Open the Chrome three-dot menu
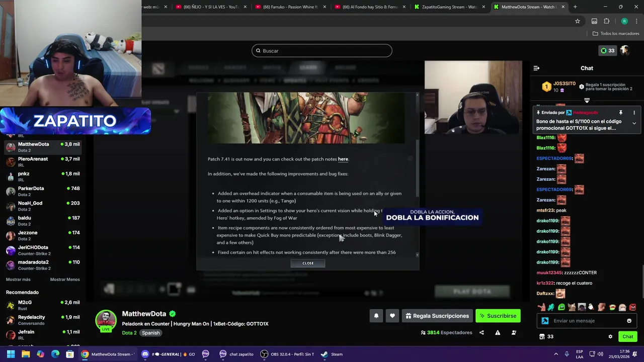Image resolution: width=644 pixels, height=362 pixels. (635, 21)
